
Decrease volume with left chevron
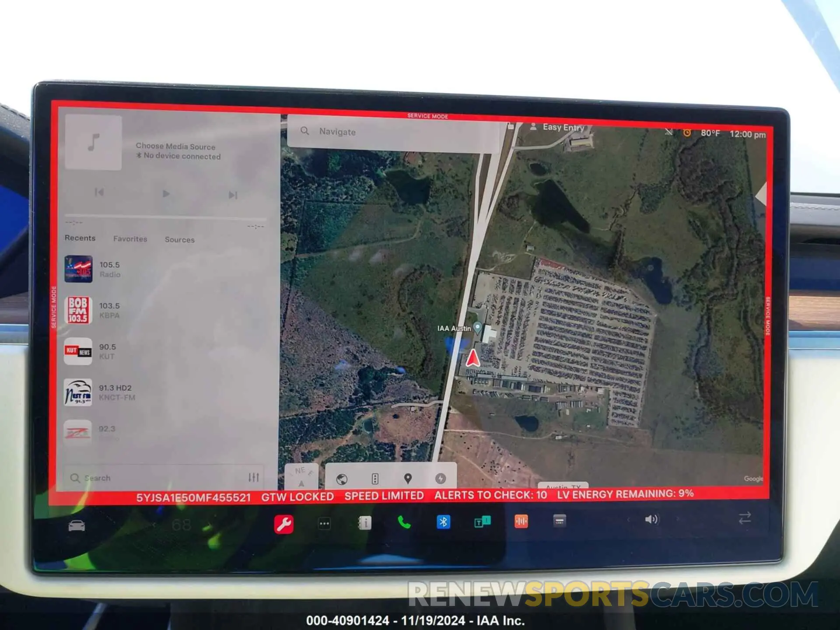coord(629,520)
